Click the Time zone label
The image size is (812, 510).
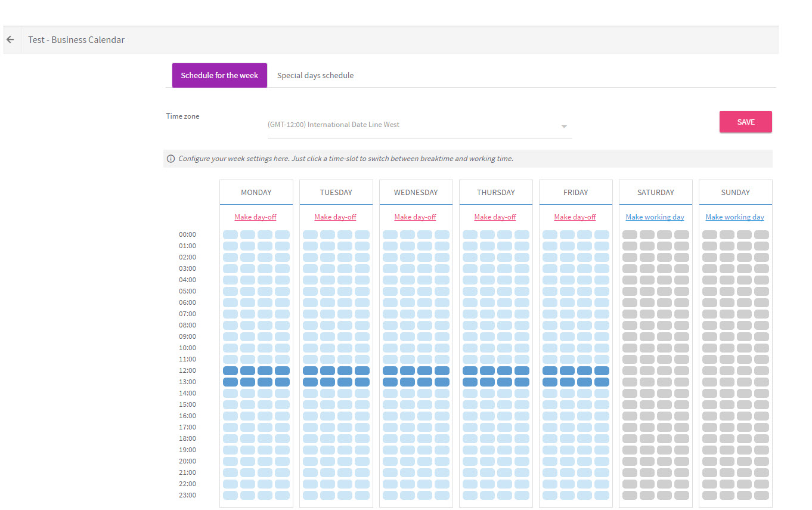point(183,116)
